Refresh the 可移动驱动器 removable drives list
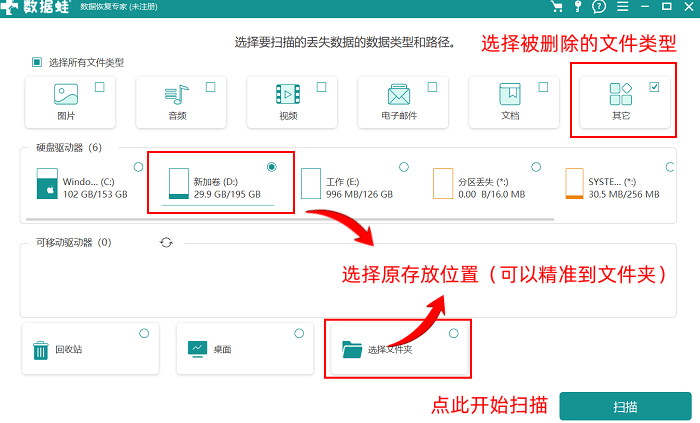The height and width of the screenshot is (423, 700). (x=166, y=242)
